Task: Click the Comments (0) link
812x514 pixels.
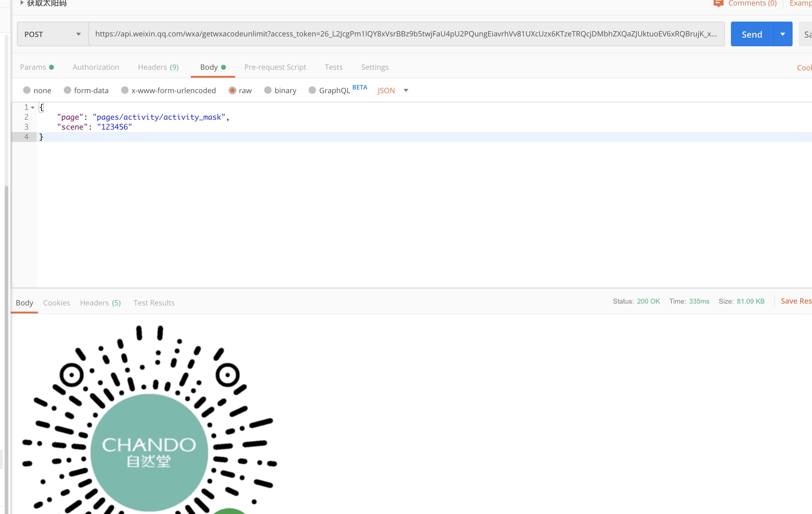Action: click(752, 3)
